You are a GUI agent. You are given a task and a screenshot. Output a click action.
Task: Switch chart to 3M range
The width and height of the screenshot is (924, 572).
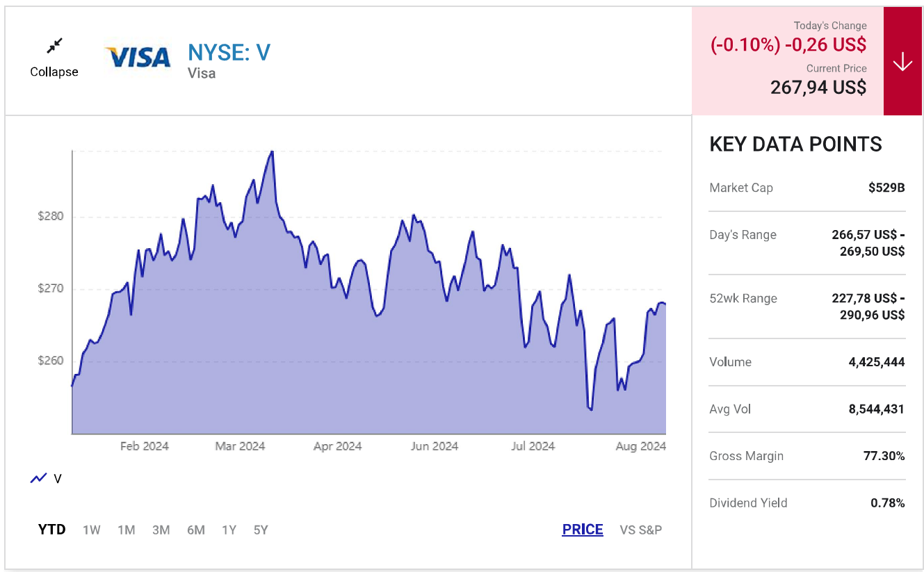click(161, 530)
